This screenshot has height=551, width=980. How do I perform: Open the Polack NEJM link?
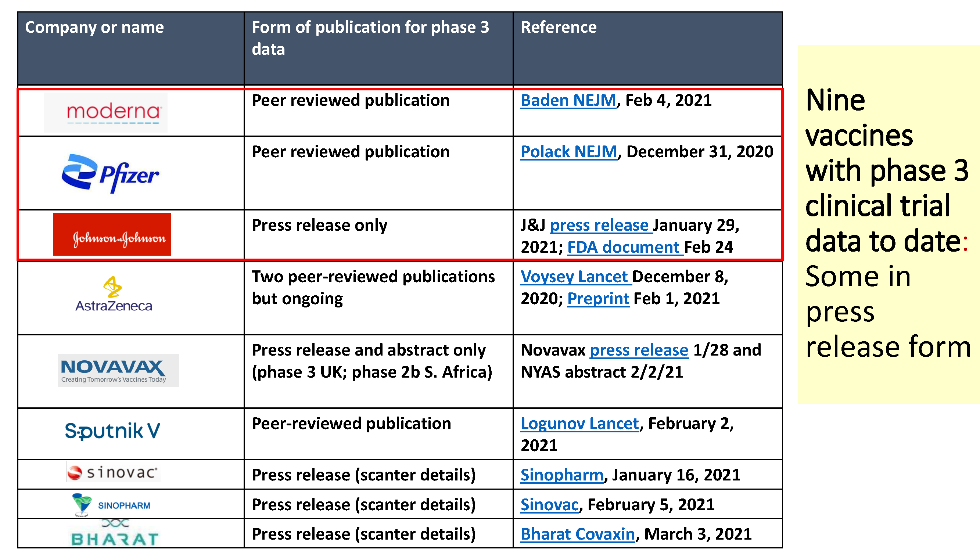(x=569, y=152)
